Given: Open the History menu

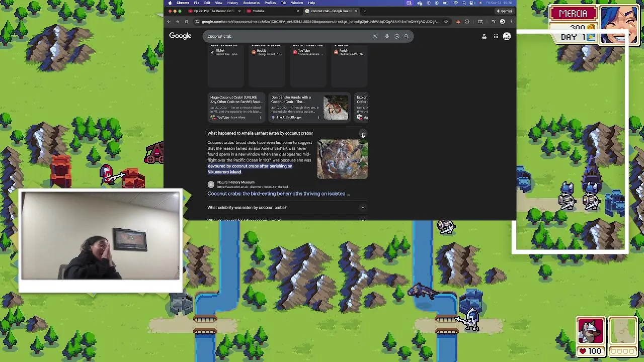Looking at the screenshot, I should tap(232, 3).
